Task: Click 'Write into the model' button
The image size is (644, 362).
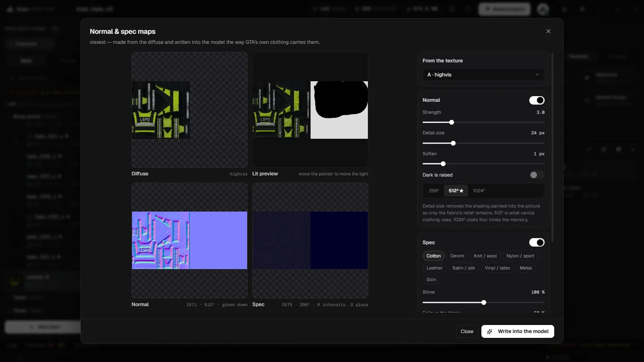Action: point(518,331)
